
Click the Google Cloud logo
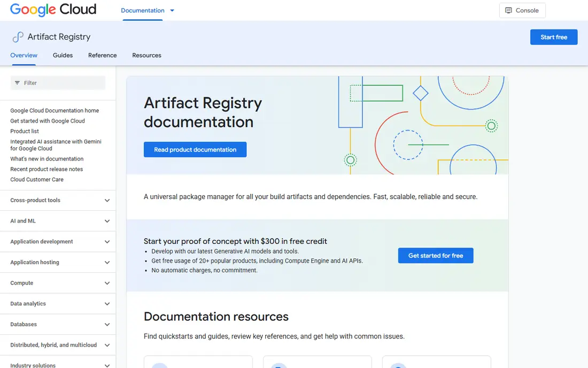click(x=53, y=10)
